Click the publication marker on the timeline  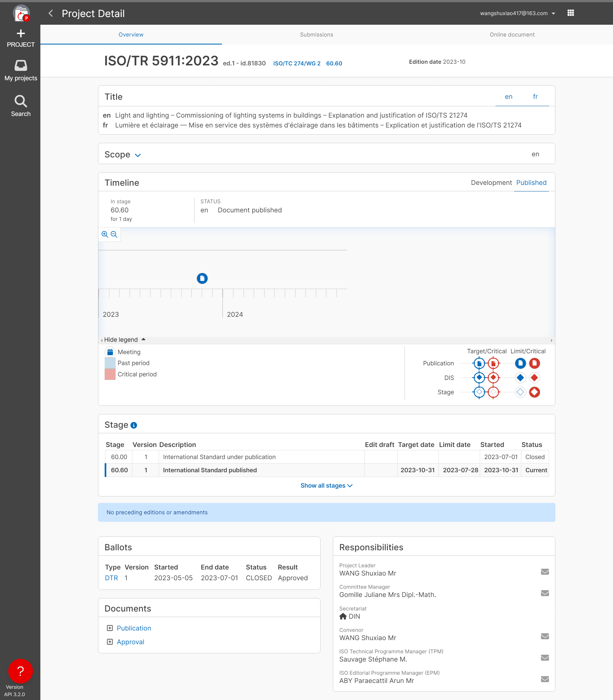[202, 279]
